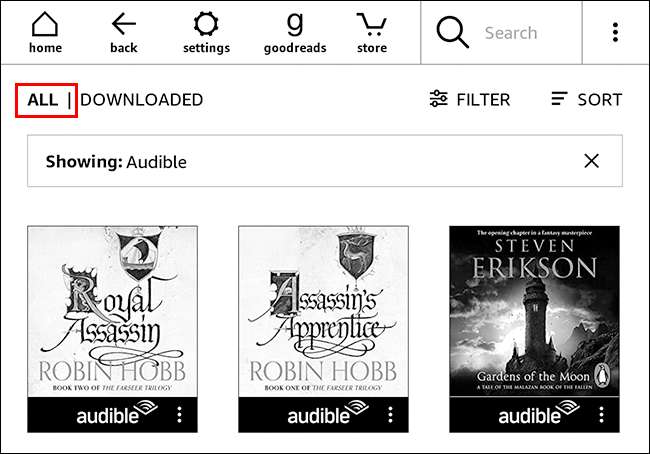Open the Royal Assassin audiobook cover

point(112,311)
